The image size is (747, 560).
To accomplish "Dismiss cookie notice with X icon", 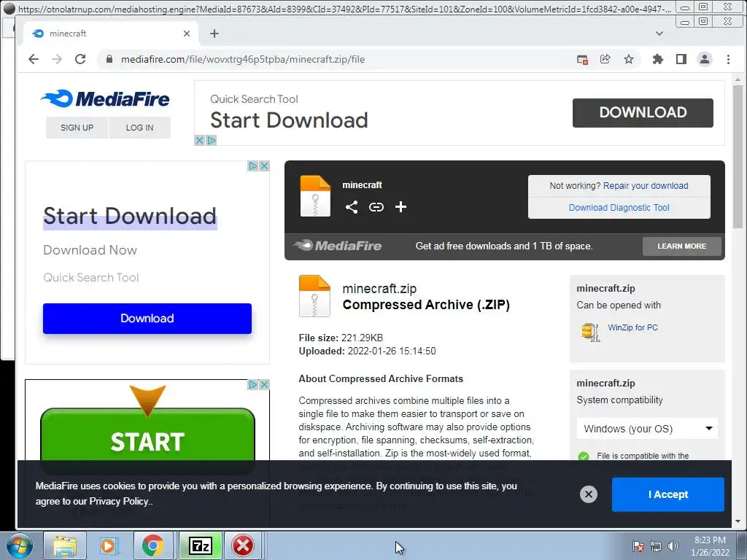I will tap(589, 494).
